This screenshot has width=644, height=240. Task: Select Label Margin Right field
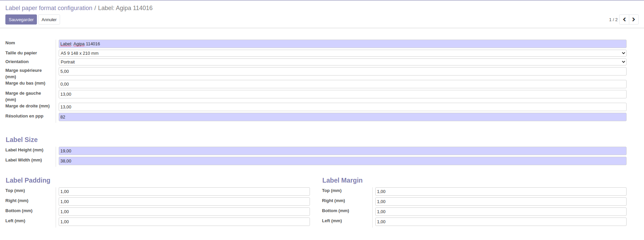coord(500,201)
